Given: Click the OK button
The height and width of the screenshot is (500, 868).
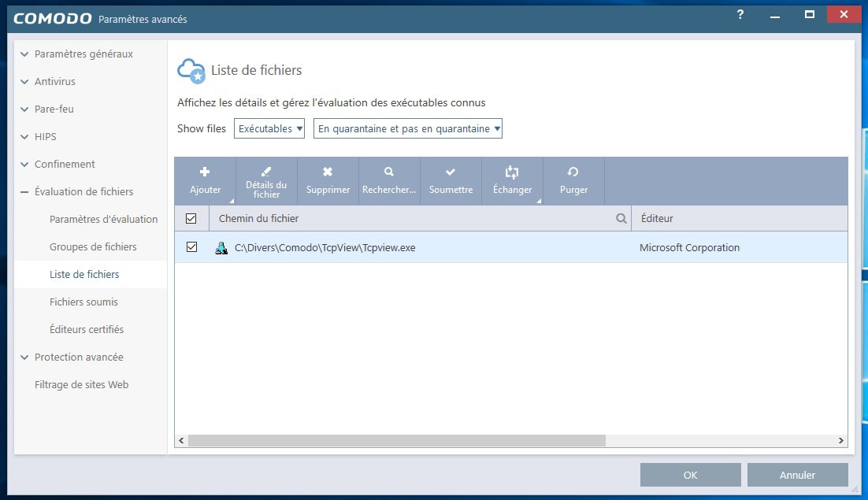Looking at the screenshot, I should 690,475.
